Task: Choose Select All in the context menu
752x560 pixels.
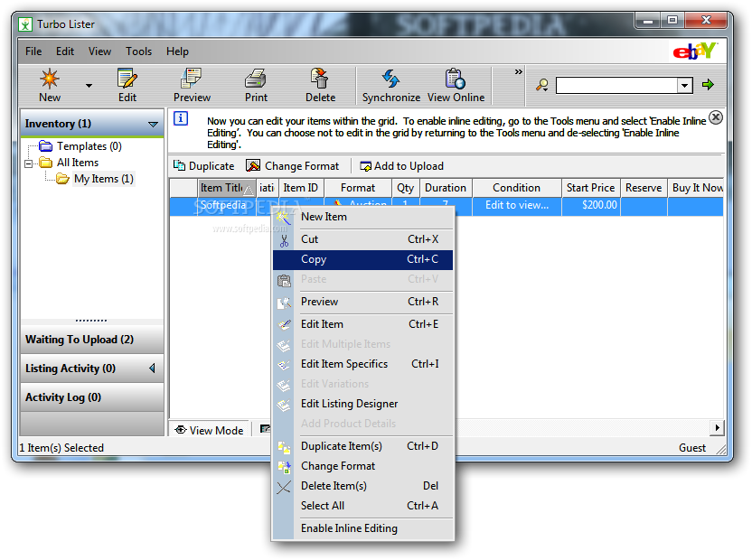Action: (363, 506)
